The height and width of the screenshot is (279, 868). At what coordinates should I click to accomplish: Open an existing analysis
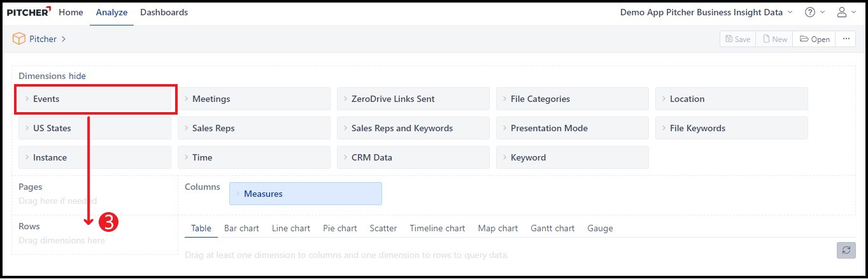[x=815, y=39]
